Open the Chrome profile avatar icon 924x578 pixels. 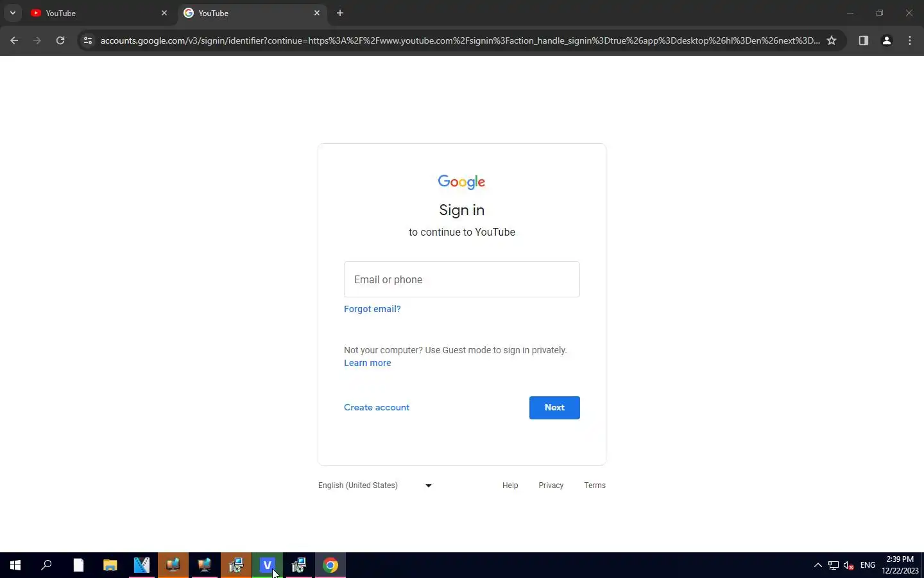[887, 40]
